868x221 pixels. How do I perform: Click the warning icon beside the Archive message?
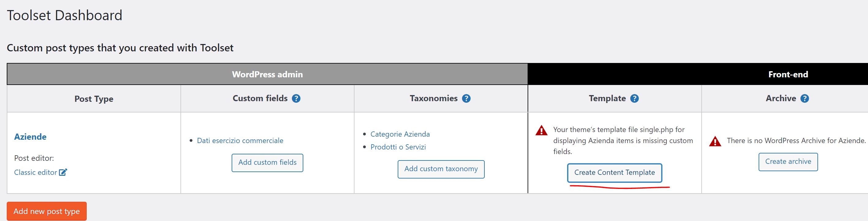tap(715, 141)
